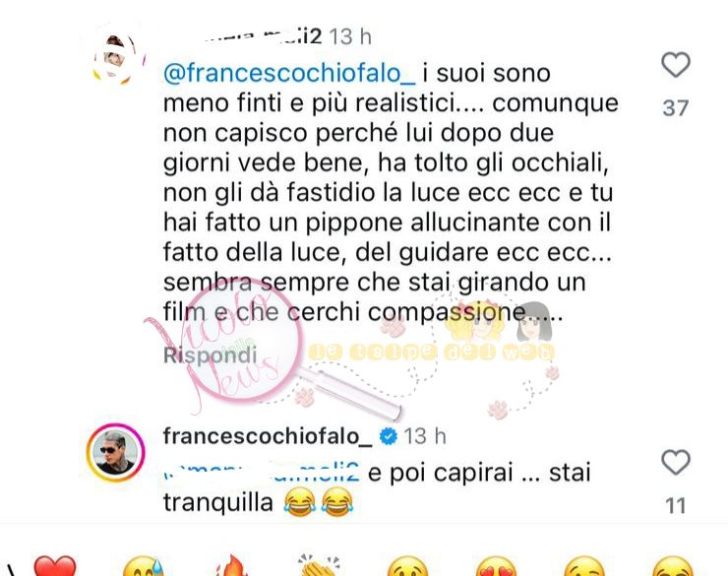Open the @francescochiofalo_ mention link
The width and height of the screenshot is (728, 576).
point(289,73)
